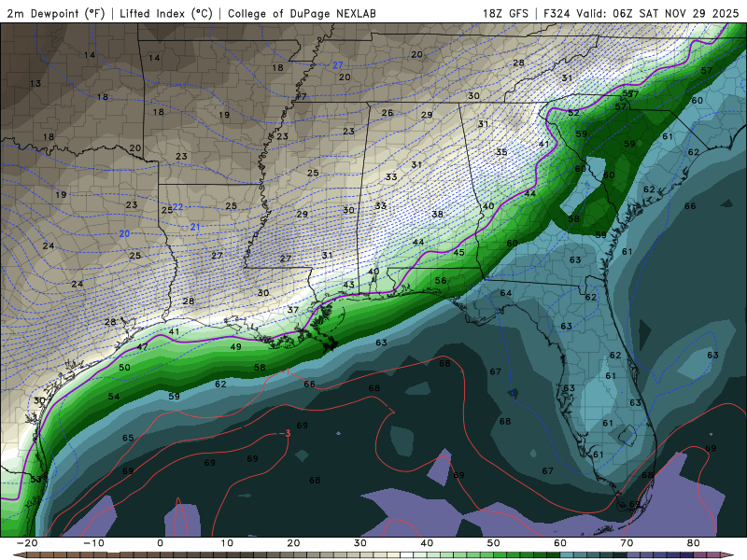Select the "64" dewpoint value on the map
The height and width of the screenshot is (560, 747).
(506, 293)
